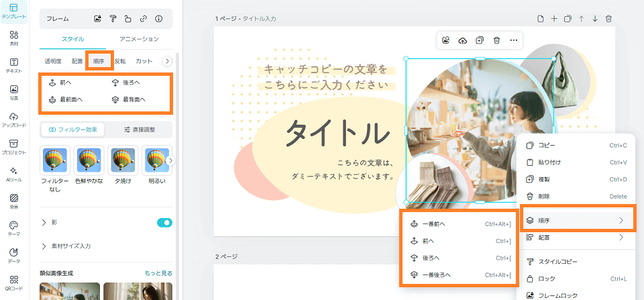Viewport: 644px width, 300px height.
Task: Choose 一番前へ in the order submenu
Action: (460, 224)
